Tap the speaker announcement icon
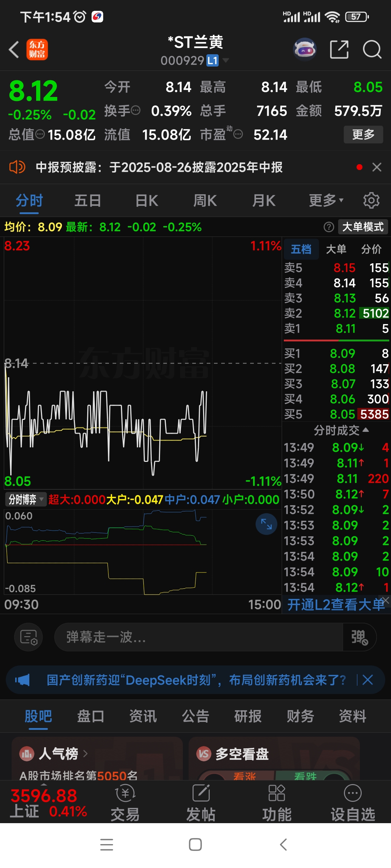Screen dimensions: 391x868 point(17,167)
